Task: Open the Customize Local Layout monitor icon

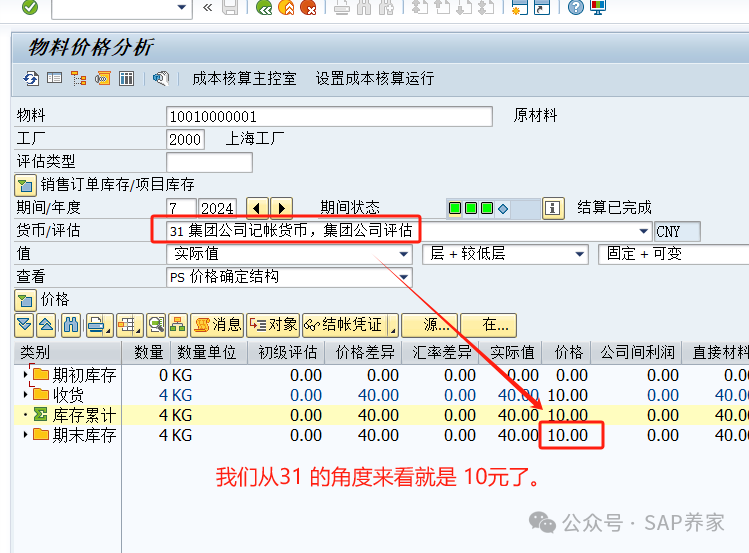Action: point(598,7)
